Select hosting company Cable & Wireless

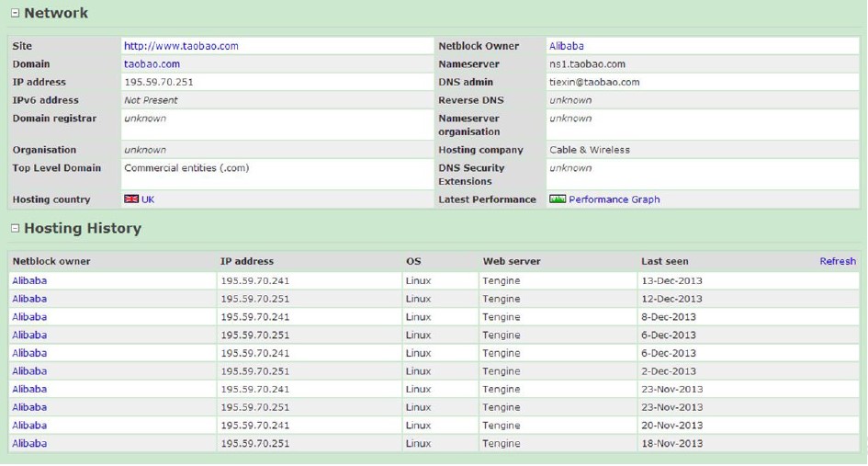[x=590, y=150]
